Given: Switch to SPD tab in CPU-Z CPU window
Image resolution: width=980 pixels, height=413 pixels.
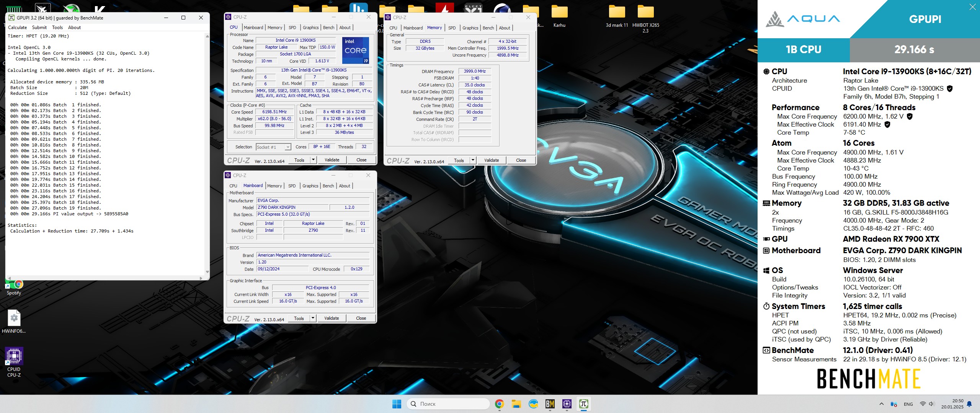Looking at the screenshot, I should 292,28.
